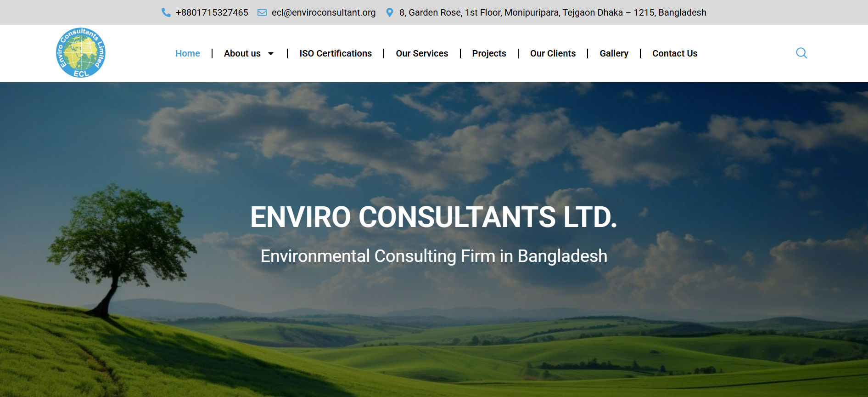The image size is (868, 397).
Task: Click the Garden Rose address text
Action: click(553, 12)
